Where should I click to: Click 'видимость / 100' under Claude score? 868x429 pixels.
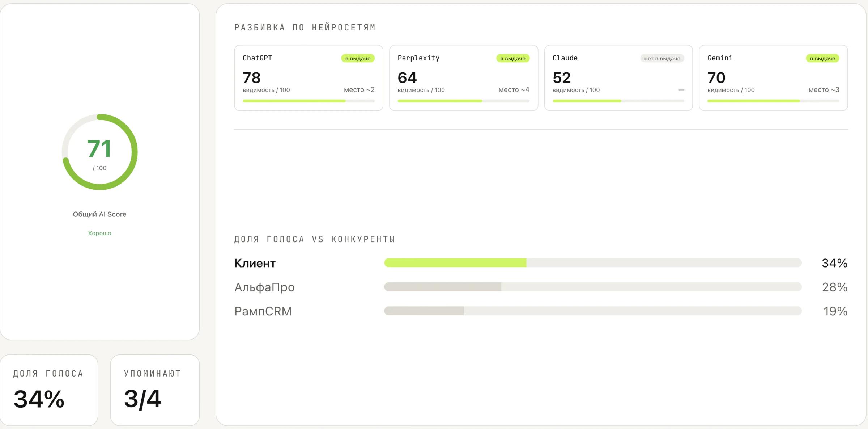(x=576, y=90)
